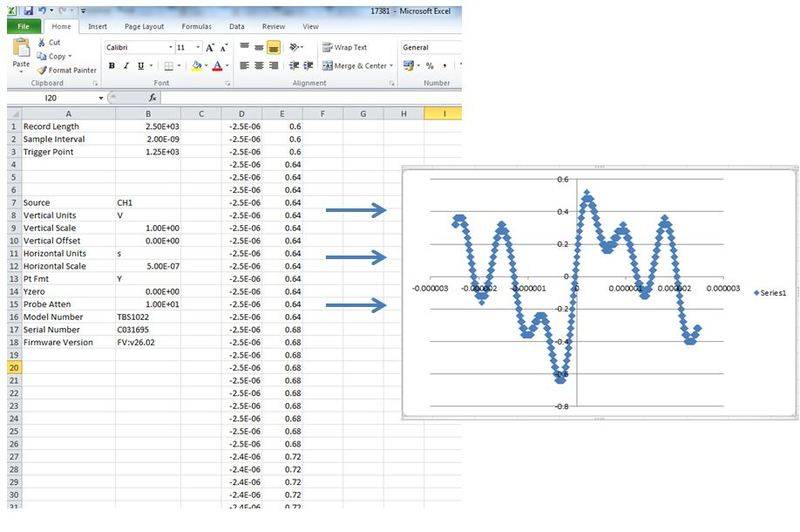Viewport: 800px width, 532px height.
Task: Click the Merge & Center button
Action: tap(354, 66)
